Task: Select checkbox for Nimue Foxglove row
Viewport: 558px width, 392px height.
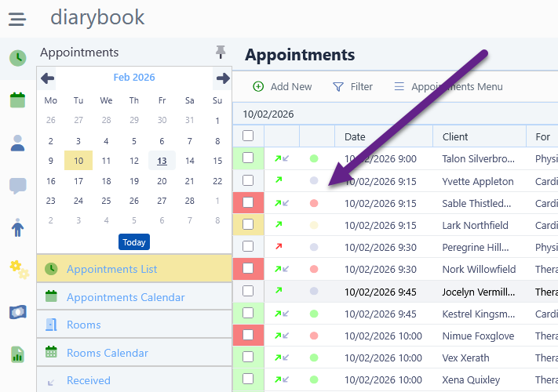Action: point(248,336)
